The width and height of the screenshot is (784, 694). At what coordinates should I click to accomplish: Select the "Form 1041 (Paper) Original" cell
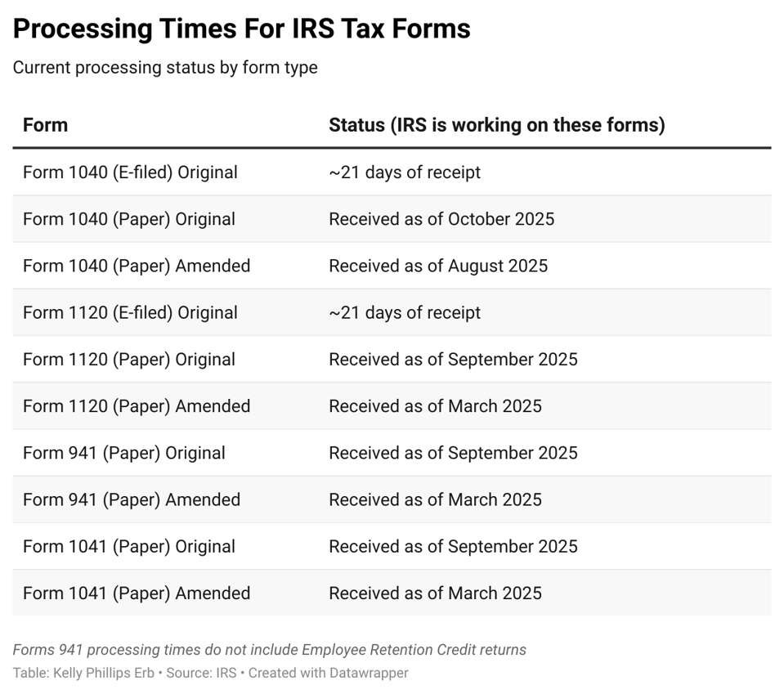(129, 546)
